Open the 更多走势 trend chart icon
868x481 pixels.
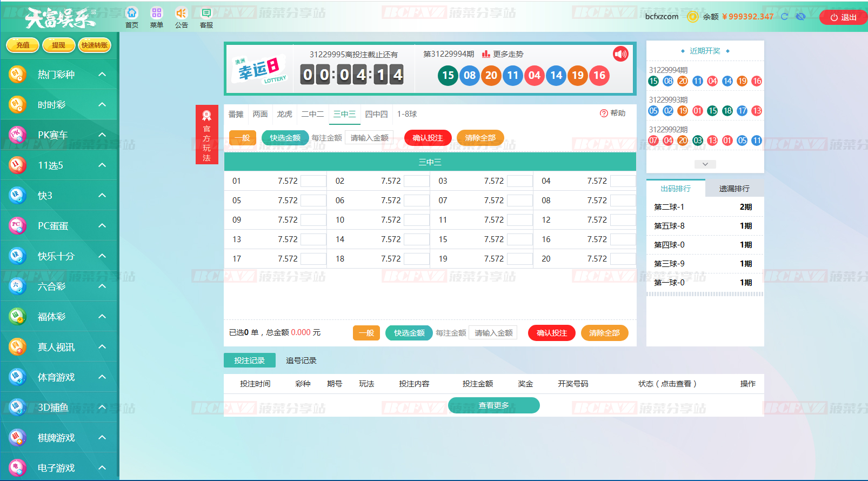[x=486, y=54]
